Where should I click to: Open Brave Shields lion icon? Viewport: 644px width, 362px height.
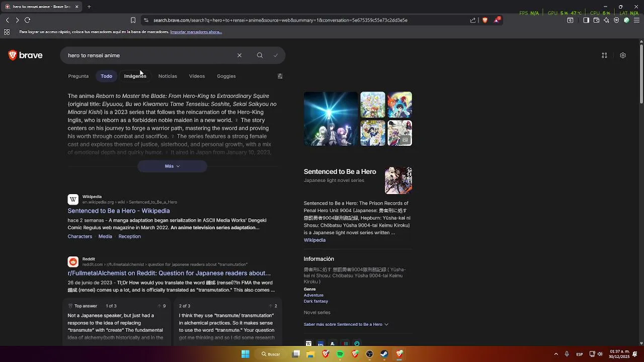pos(485,20)
